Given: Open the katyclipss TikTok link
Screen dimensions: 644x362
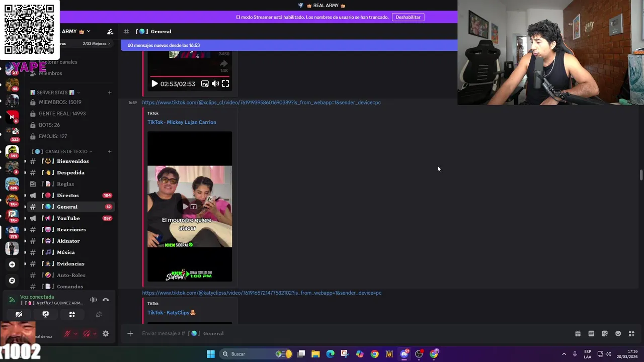Looking at the screenshot, I should point(262,293).
